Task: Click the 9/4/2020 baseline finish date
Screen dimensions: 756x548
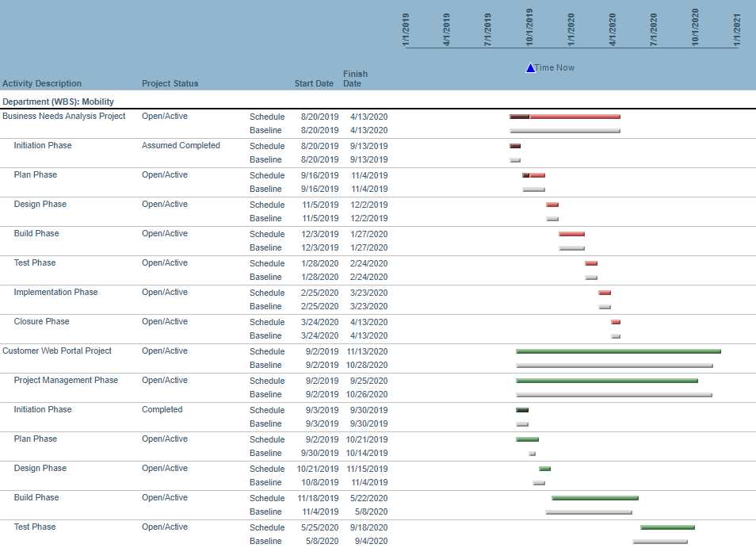Action: pyautogui.click(x=371, y=541)
